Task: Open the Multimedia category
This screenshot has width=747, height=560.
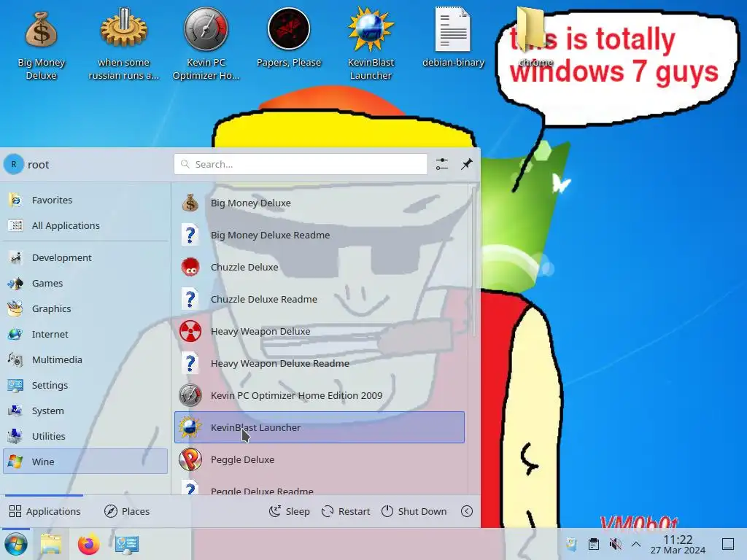Action: point(85,359)
